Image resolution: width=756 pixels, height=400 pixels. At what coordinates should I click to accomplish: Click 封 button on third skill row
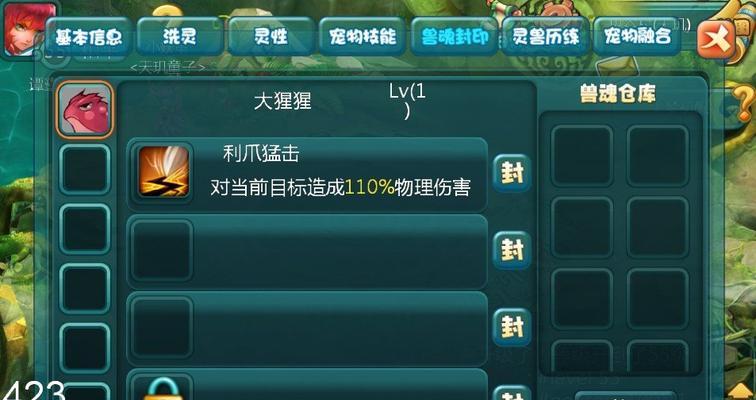click(512, 327)
